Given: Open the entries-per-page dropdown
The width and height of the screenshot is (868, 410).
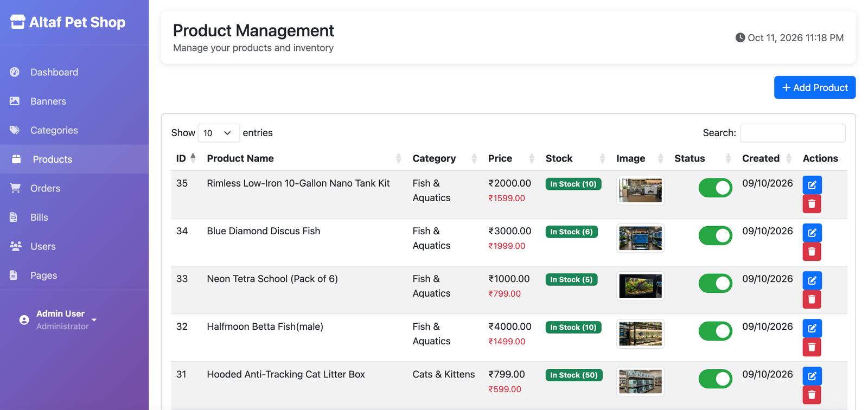Looking at the screenshot, I should (x=219, y=133).
